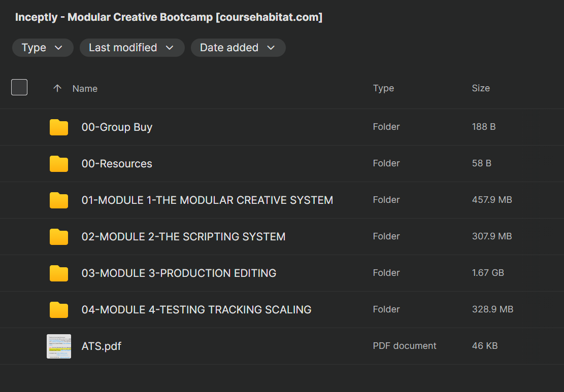Click the 04-MODULE 4-TESTING TRACKING SCALING name
The image size is (564, 392).
click(196, 310)
